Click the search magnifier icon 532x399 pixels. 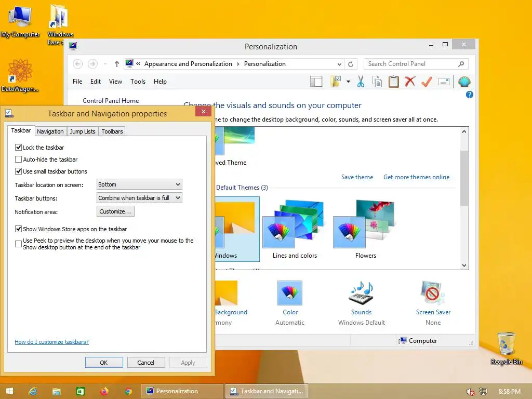click(x=461, y=64)
